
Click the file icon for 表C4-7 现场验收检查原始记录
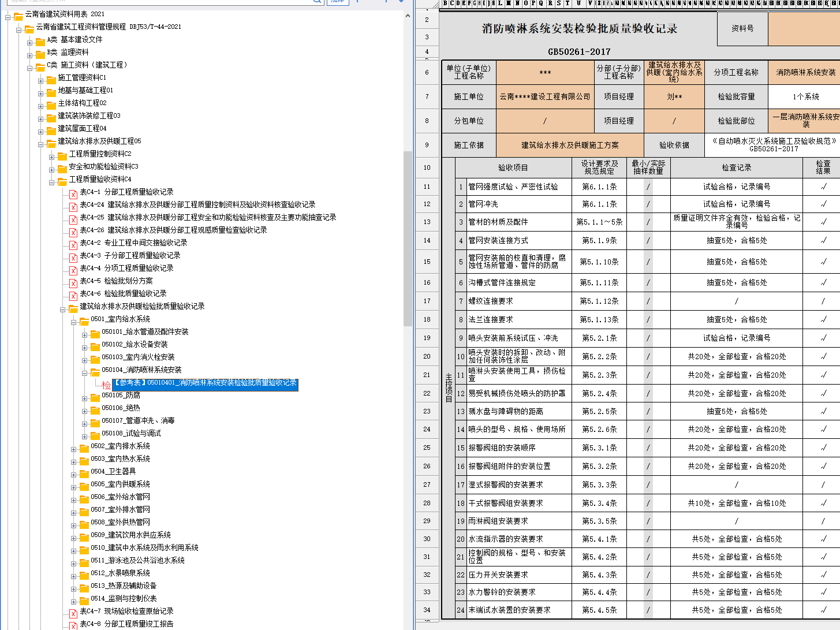tap(73, 614)
